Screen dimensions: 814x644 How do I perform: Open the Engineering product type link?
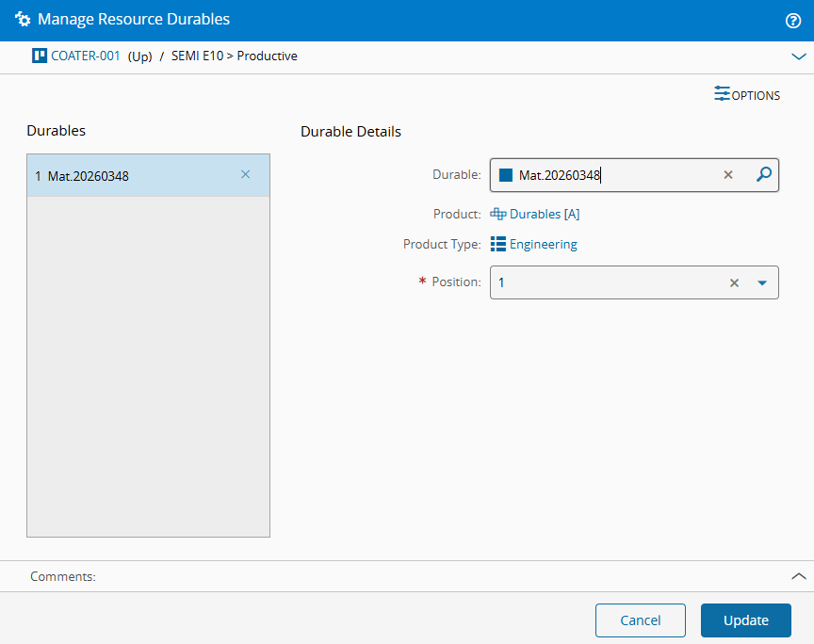click(x=544, y=245)
